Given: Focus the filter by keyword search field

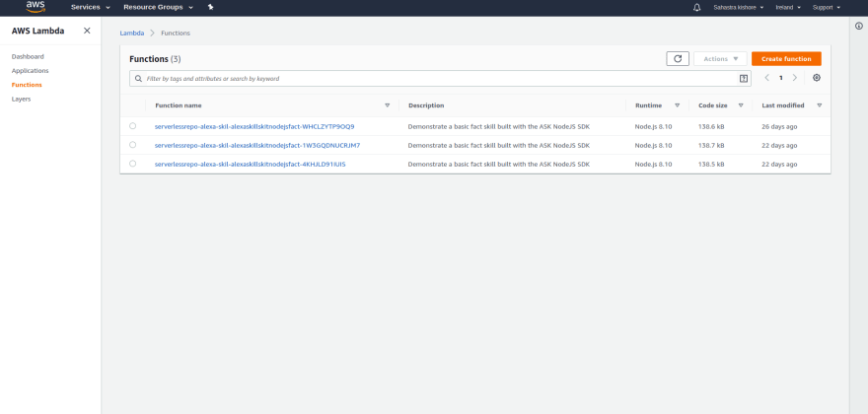Looking at the screenshot, I should pos(440,79).
